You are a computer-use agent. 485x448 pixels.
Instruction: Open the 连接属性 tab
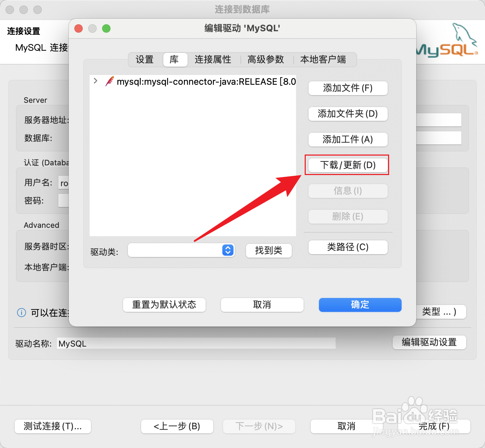(x=213, y=59)
